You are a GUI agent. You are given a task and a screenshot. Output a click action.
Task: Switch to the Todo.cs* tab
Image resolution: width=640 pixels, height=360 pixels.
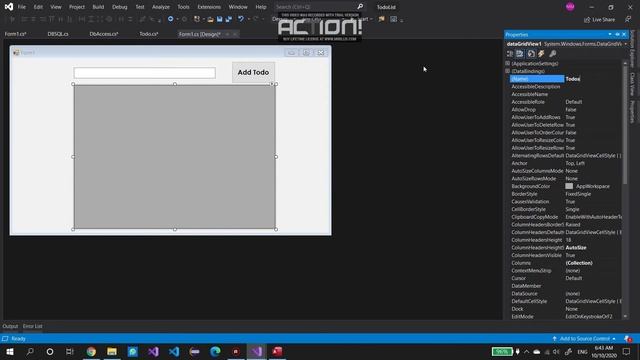[149, 34]
